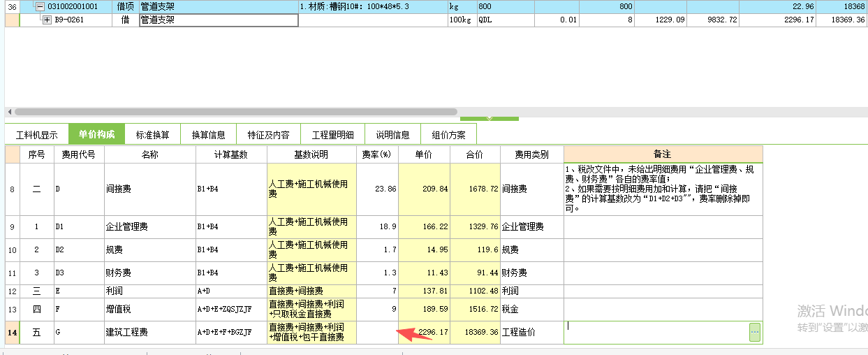Select the 费用类别 column header
This screenshot has height=355, width=868.
point(531,154)
